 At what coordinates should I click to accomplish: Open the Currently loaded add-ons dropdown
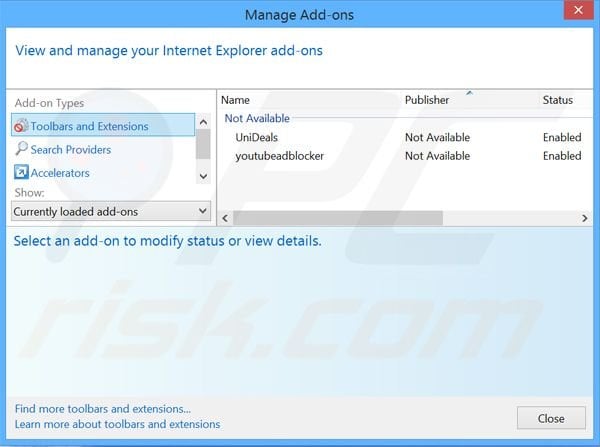pos(111,211)
